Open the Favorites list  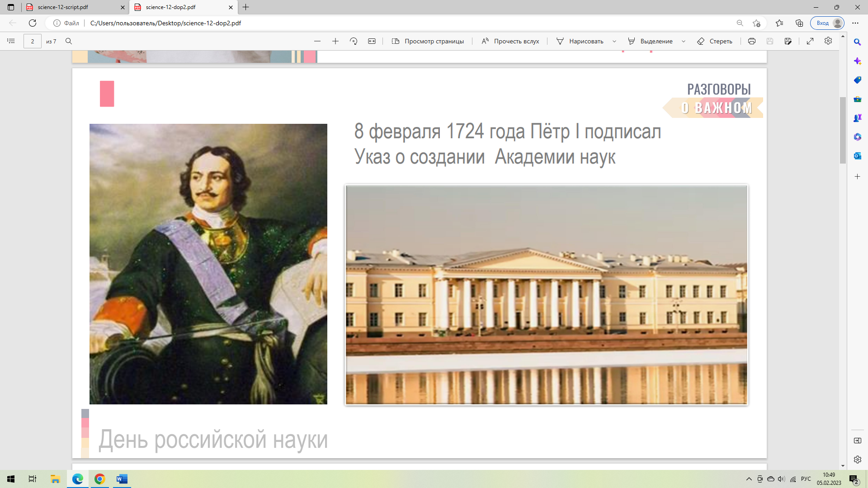click(x=779, y=23)
